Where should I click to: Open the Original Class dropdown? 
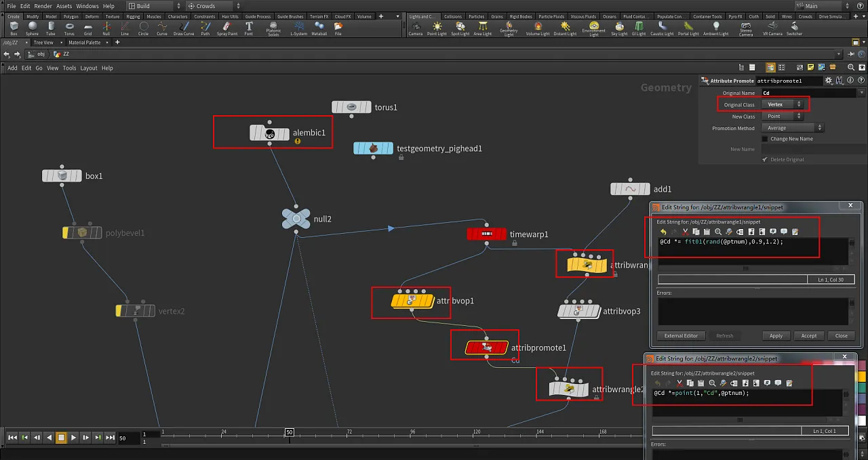click(783, 105)
